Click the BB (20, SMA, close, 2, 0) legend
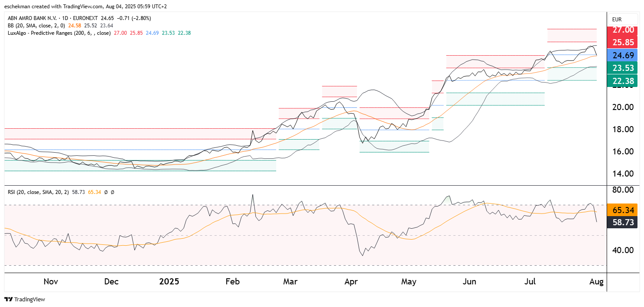The height and width of the screenshot is (307, 644). tap(37, 26)
